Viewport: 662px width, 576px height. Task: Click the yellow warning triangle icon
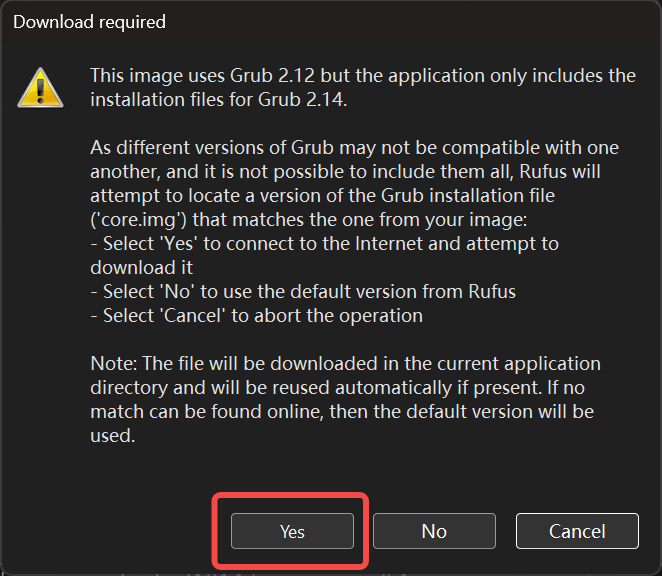click(40, 87)
